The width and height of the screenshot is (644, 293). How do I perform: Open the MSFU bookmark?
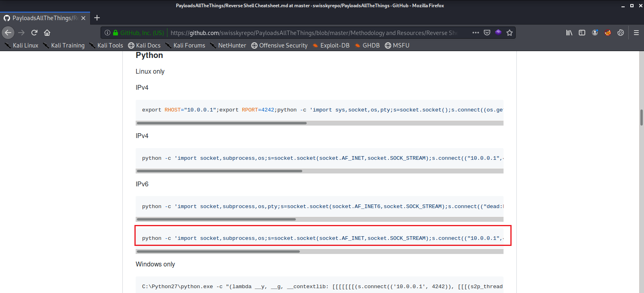click(397, 45)
